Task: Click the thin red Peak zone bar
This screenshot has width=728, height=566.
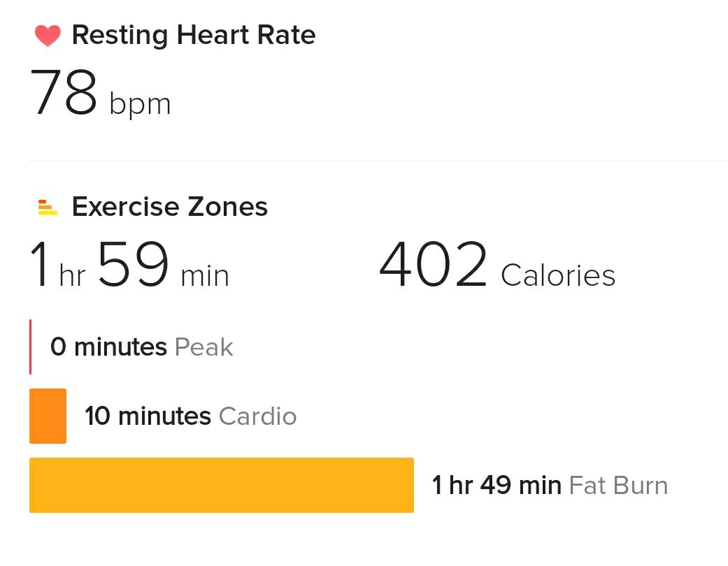Action: coord(30,347)
